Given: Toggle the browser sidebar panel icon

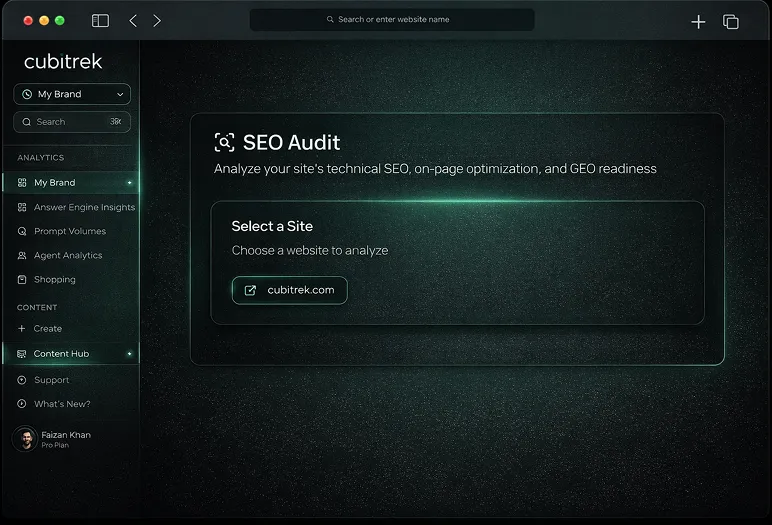Looking at the screenshot, I should [x=100, y=21].
